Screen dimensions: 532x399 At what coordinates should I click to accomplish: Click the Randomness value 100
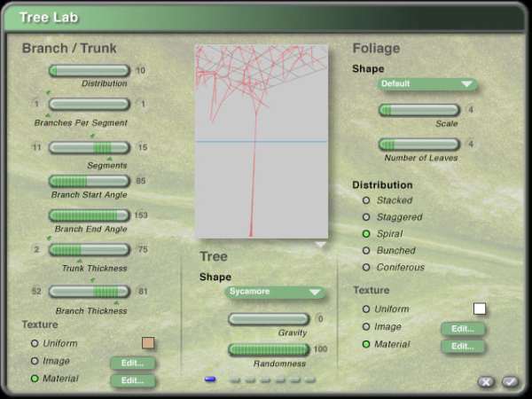tap(320, 349)
